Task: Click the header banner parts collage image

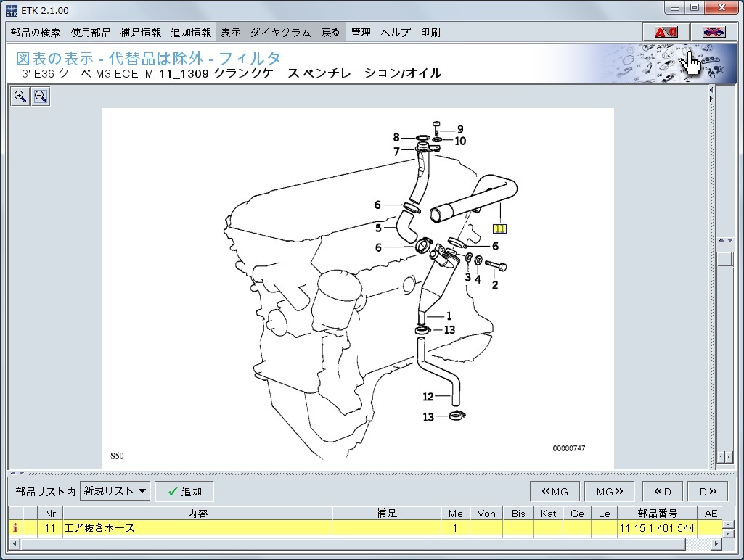Action: 663,64
